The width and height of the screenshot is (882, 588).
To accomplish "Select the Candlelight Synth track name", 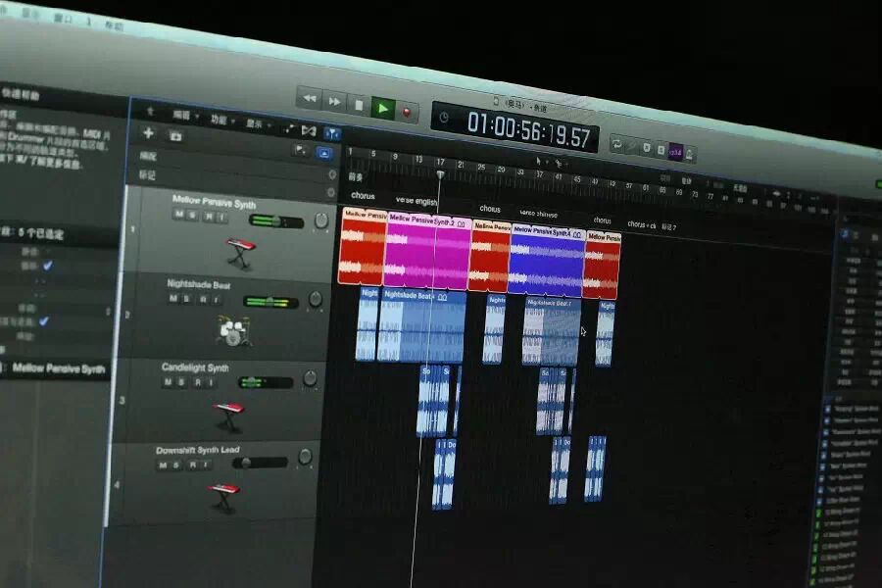I will [195, 367].
